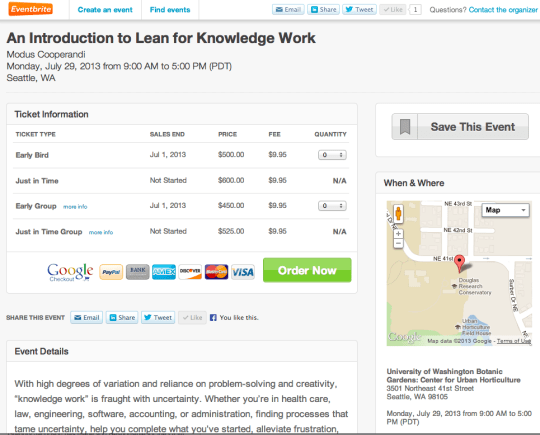
Task: Open Find events
Action: tap(170, 10)
